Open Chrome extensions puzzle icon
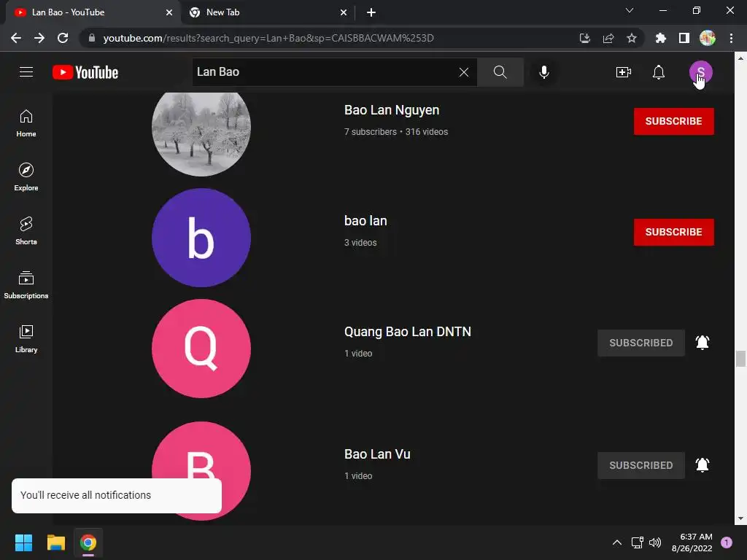 pyautogui.click(x=660, y=38)
